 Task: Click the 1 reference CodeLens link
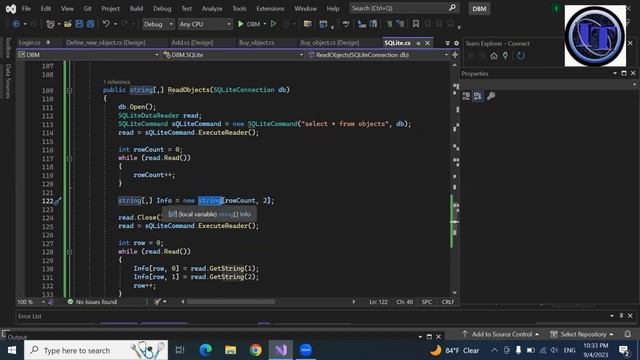pos(117,82)
